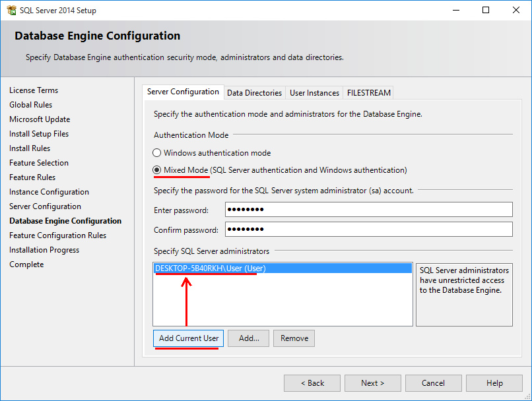
Task: Click Feature Configuration Rules step
Action: [x=57, y=235]
